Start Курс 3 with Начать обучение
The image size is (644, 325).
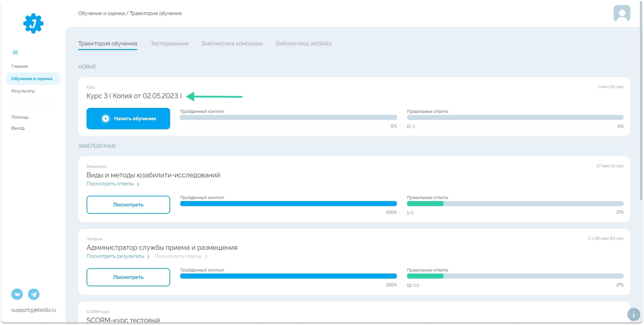pyautogui.click(x=128, y=118)
